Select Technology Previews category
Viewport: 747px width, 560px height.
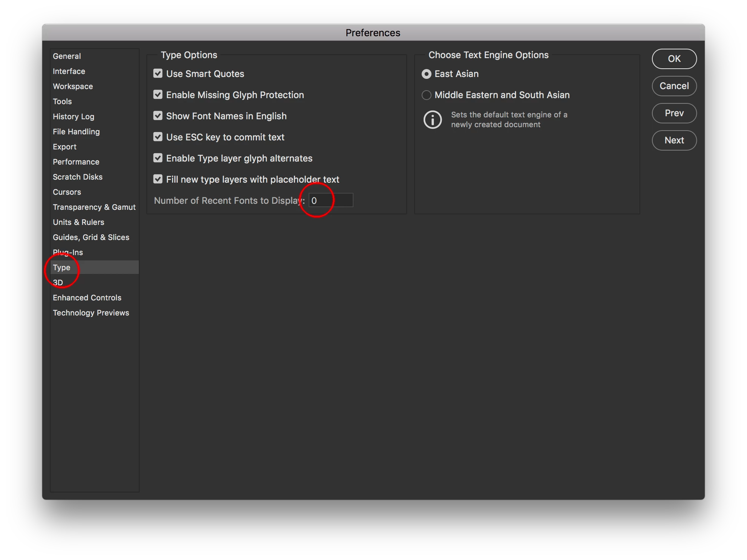[91, 313]
